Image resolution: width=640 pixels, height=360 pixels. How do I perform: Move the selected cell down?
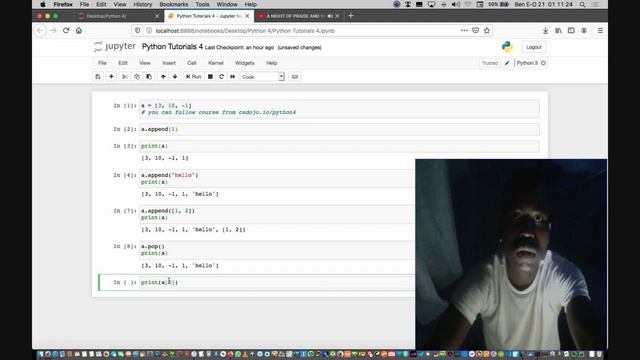[175, 77]
